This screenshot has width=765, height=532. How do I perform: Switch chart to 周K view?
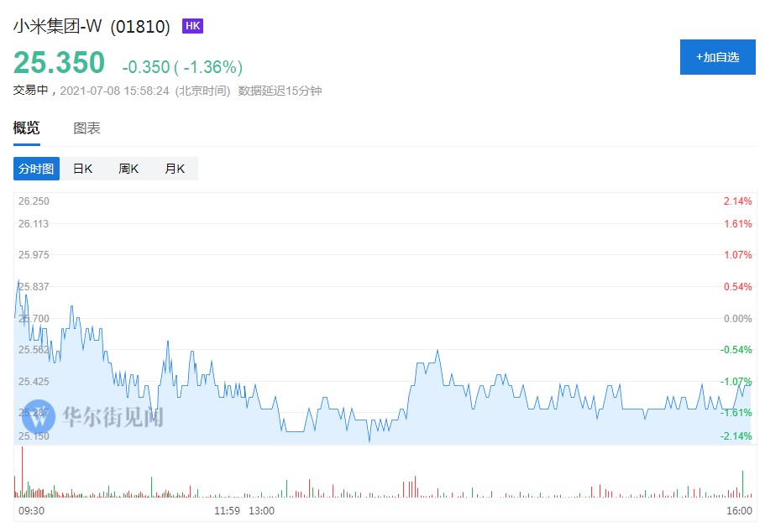[128, 169]
